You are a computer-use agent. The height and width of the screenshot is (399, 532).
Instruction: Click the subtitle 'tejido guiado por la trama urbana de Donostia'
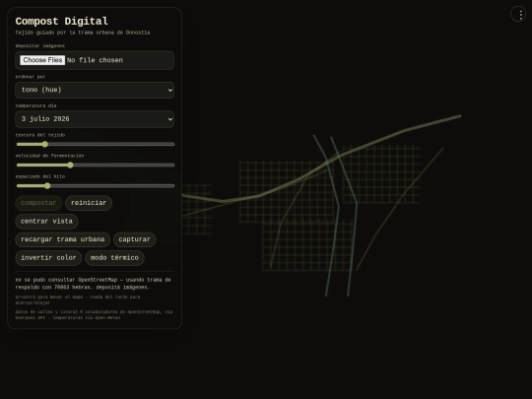point(83,33)
